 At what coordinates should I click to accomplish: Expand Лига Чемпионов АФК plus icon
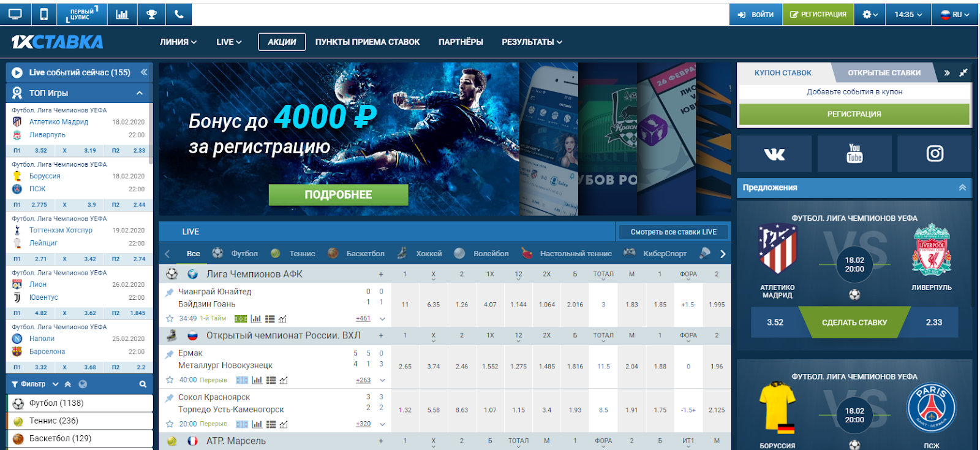(x=380, y=274)
